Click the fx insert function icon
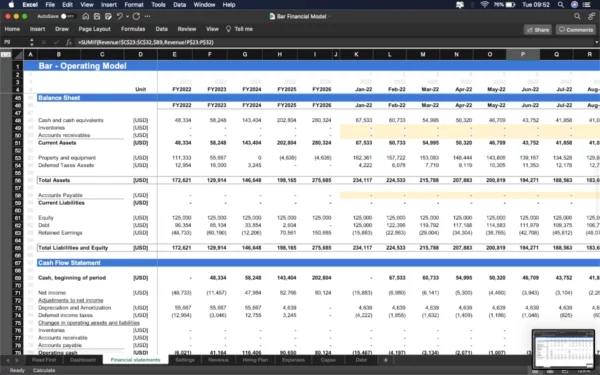Image resolution: width=600 pixels, height=375 pixels. 68,42
